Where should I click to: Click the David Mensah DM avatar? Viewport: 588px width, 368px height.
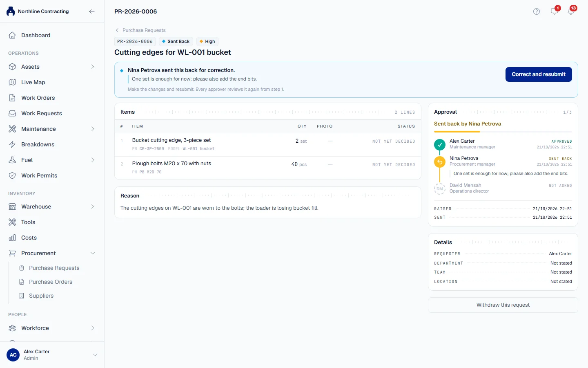click(440, 188)
